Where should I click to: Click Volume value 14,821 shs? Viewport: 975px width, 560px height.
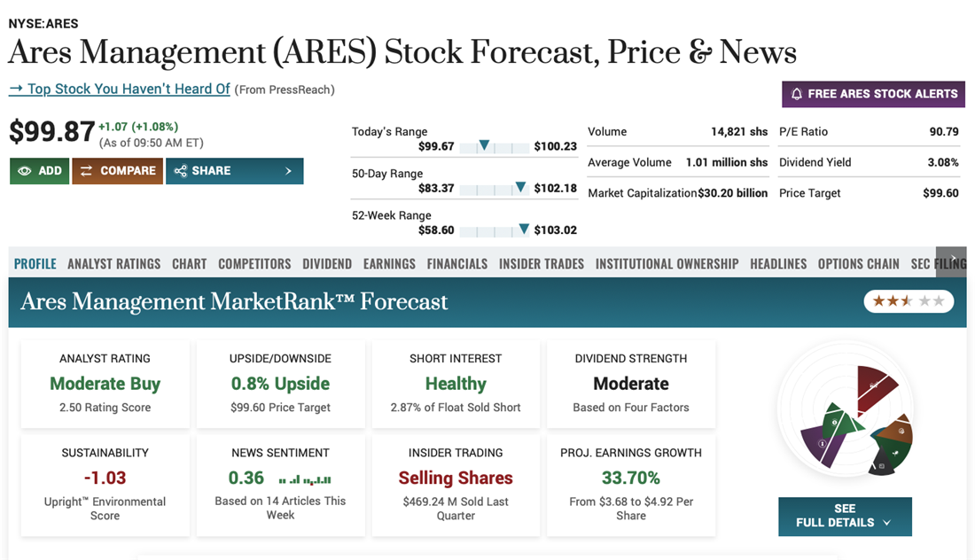click(x=739, y=132)
